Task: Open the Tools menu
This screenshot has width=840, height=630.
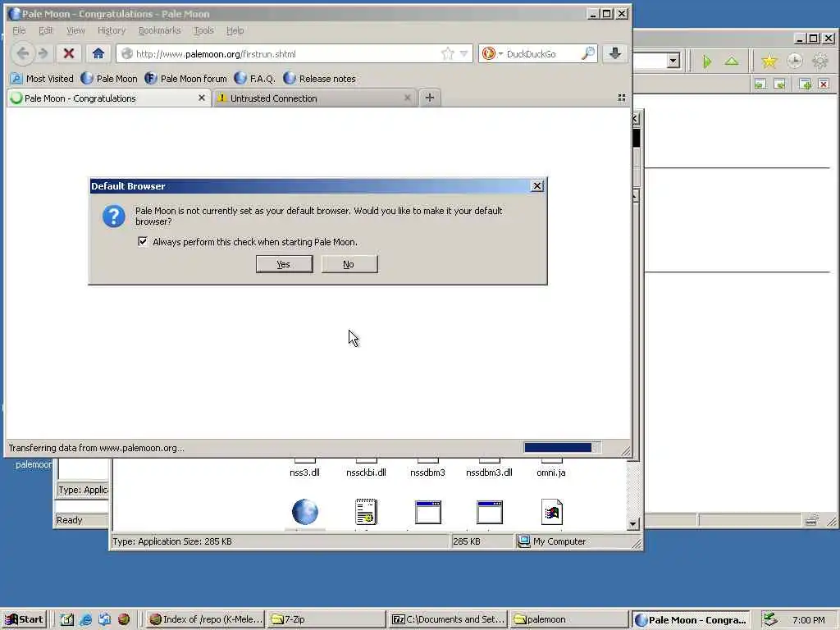Action: tap(203, 30)
